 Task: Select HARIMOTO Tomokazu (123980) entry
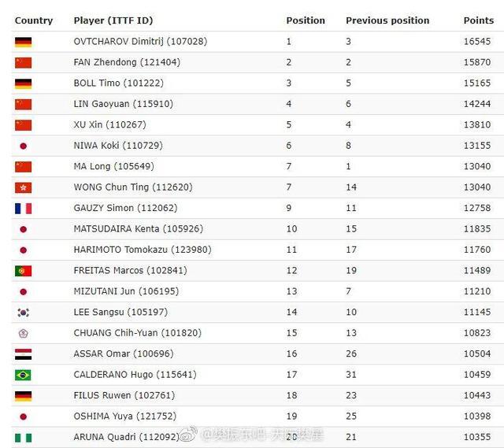click(143, 250)
